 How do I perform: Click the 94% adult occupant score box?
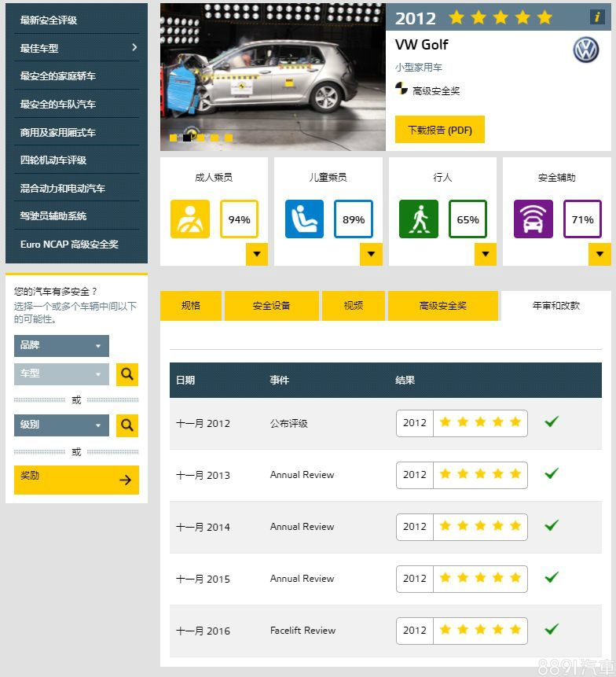click(x=240, y=219)
